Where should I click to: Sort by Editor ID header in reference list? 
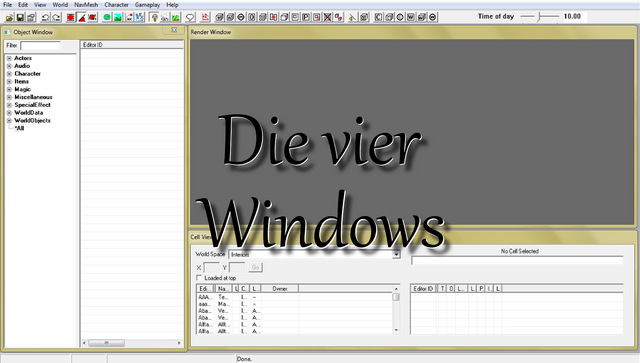coord(423,289)
